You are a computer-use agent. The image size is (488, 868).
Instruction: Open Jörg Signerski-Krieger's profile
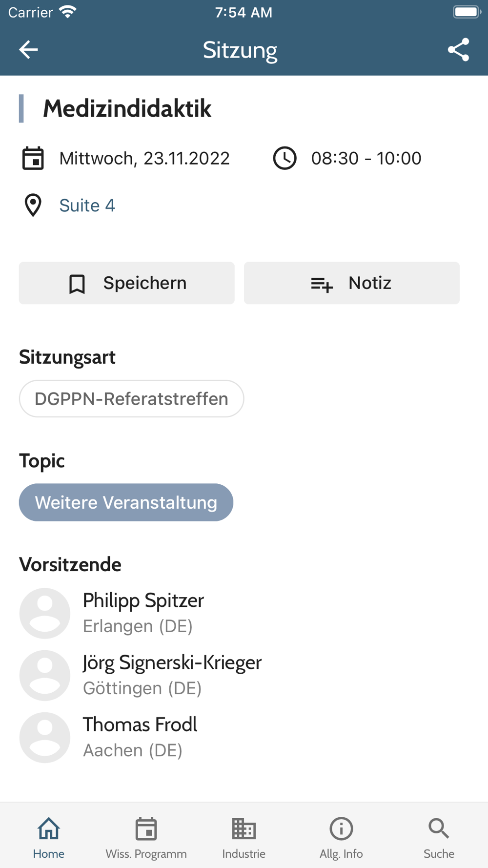172,675
